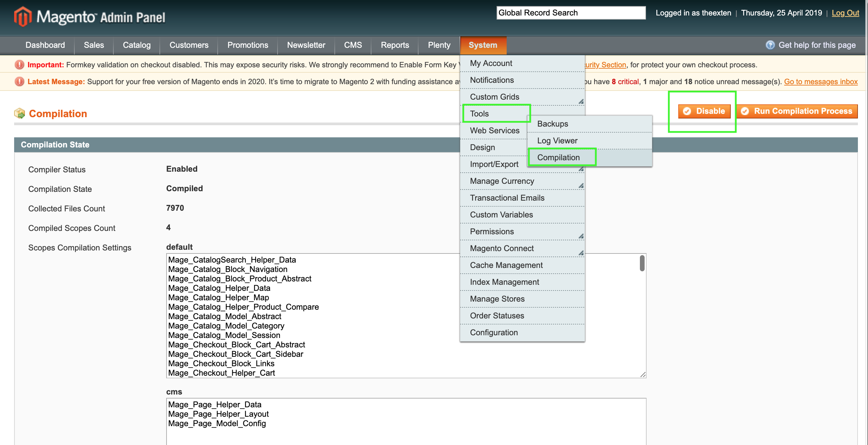
Task: Click the help question mark icon
Action: click(x=770, y=45)
